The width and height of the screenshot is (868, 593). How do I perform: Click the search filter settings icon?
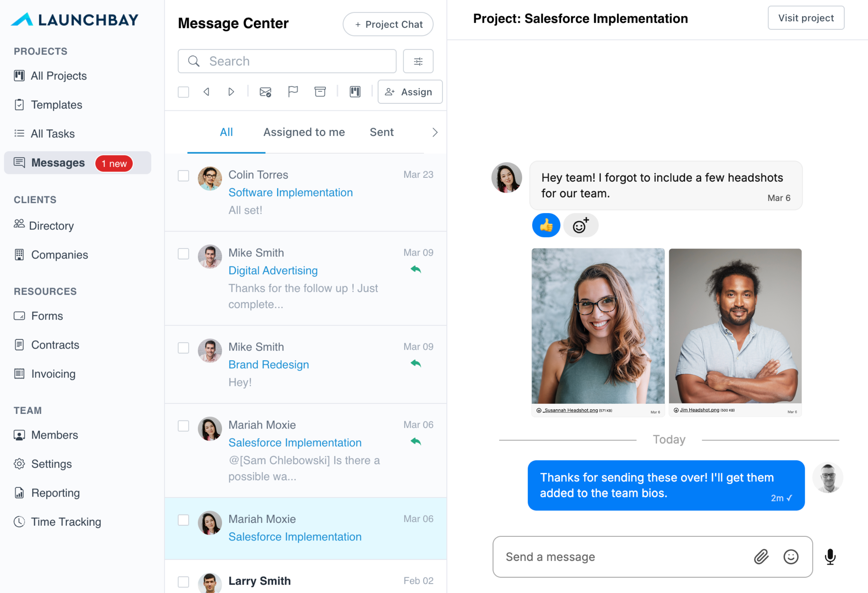coord(418,61)
